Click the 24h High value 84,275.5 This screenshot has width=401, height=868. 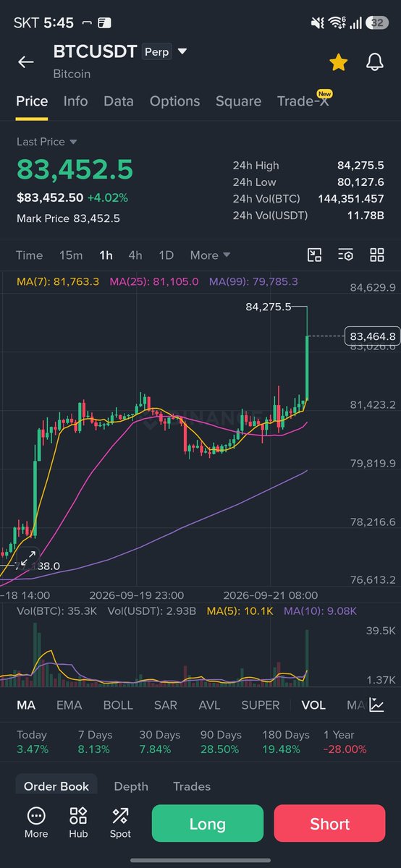coord(360,166)
